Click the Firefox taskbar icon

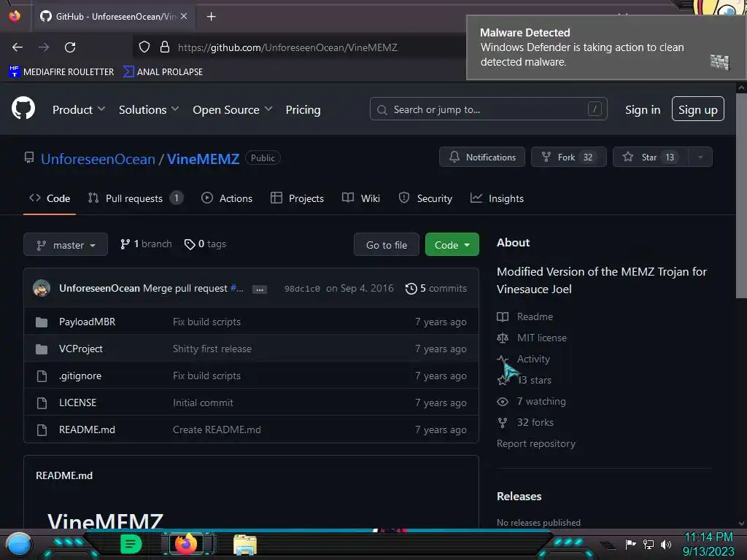(186, 544)
